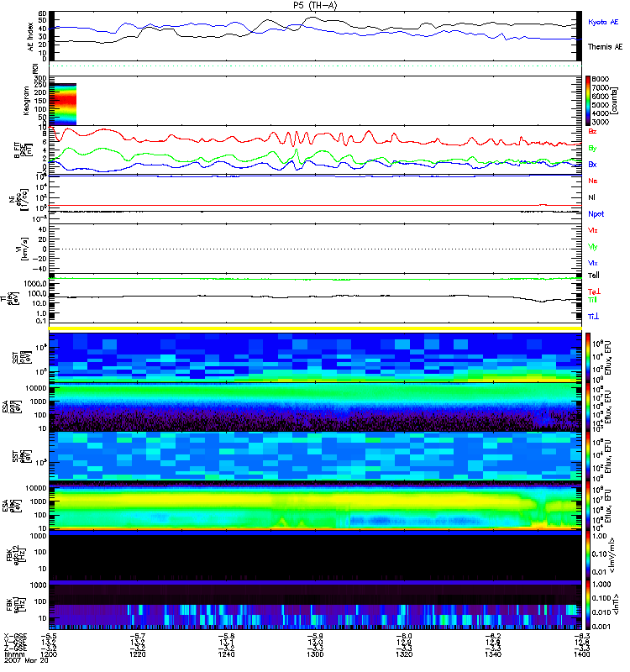Select the Themis AE legend label
Viewport: 630px width, 672px height.
coord(605,47)
